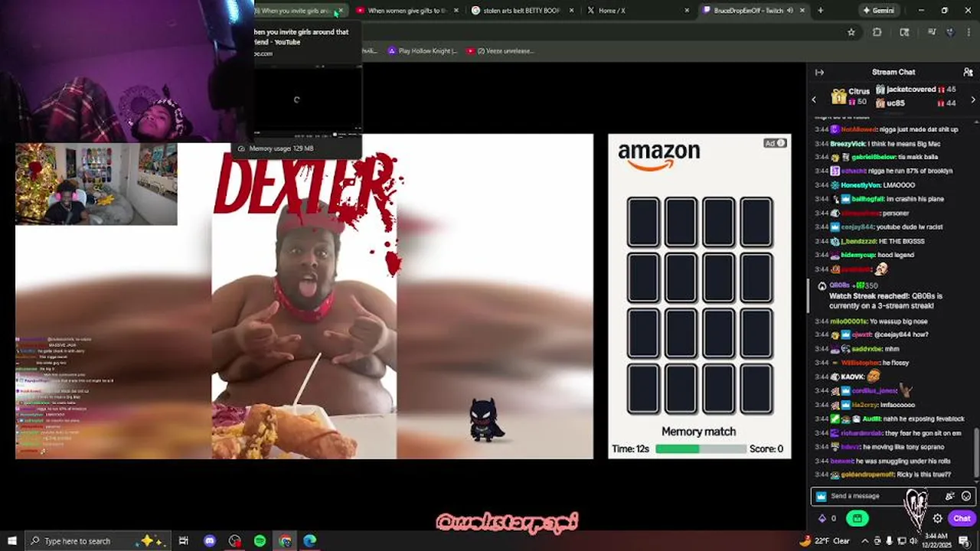980x551 pixels.
Task: Open Discord from the taskbar
Action: 210,540
